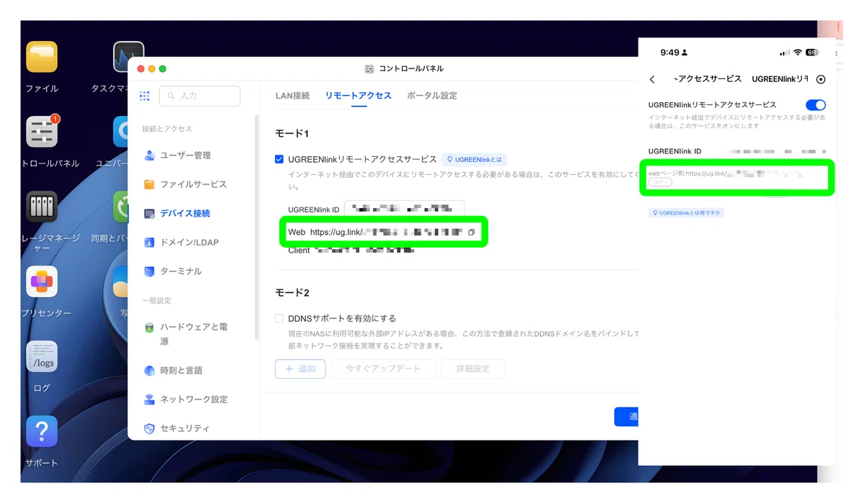Click the 今すぐアップデート button
This screenshot has width=864, height=504.
(x=384, y=369)
